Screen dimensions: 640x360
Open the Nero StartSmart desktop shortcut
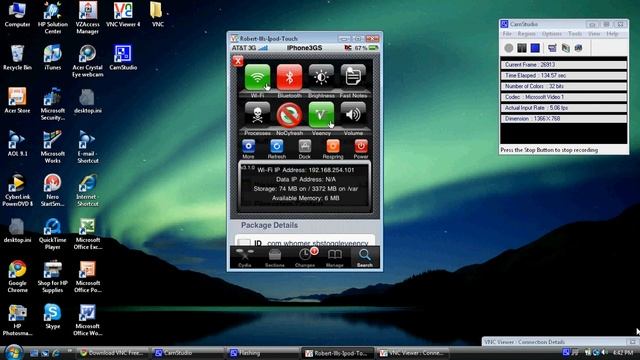click(x=53, y=190)
